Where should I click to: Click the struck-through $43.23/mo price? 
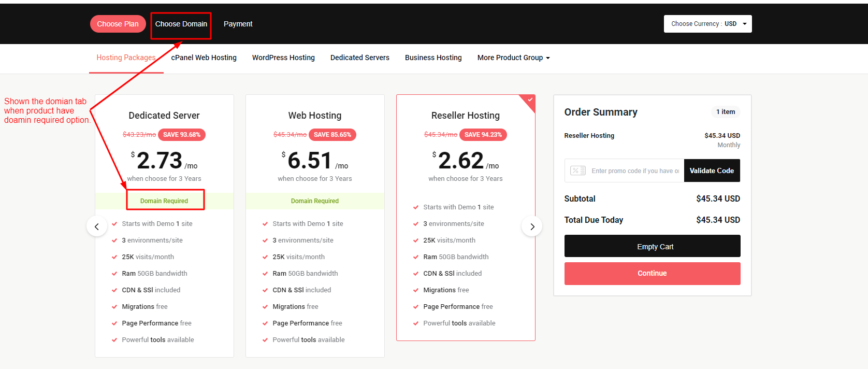[x=139, y=135]
